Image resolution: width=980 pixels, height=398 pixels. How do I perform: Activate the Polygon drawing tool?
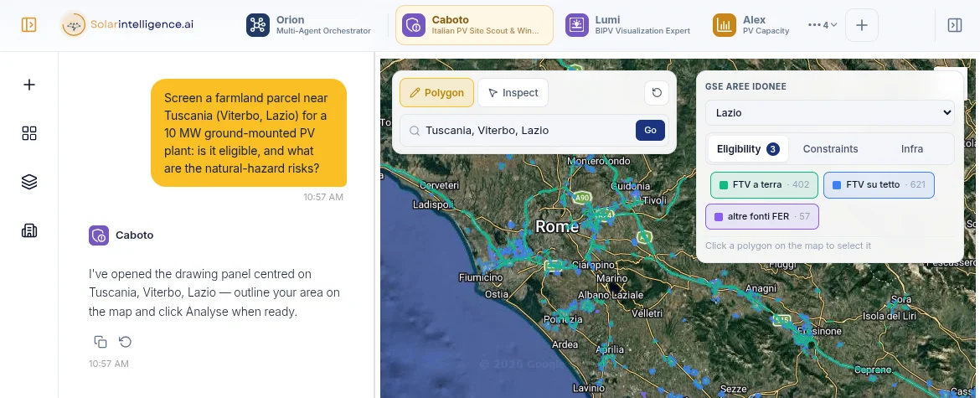click(x=437, y=92)
